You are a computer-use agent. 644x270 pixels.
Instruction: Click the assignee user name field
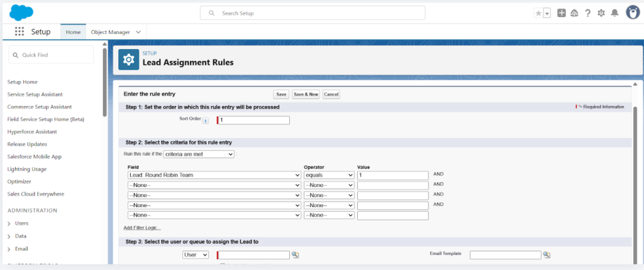tap(254, 255)
